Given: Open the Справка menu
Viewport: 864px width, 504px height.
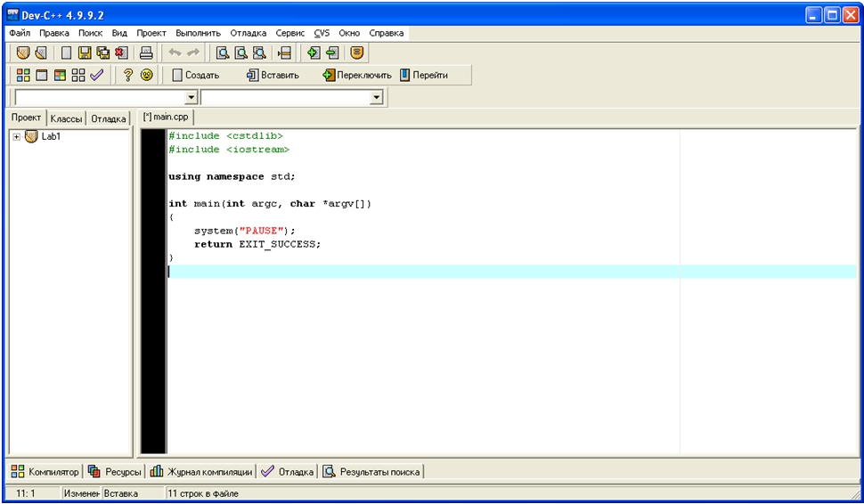Looking at the screenshot, I should (387, 33).
